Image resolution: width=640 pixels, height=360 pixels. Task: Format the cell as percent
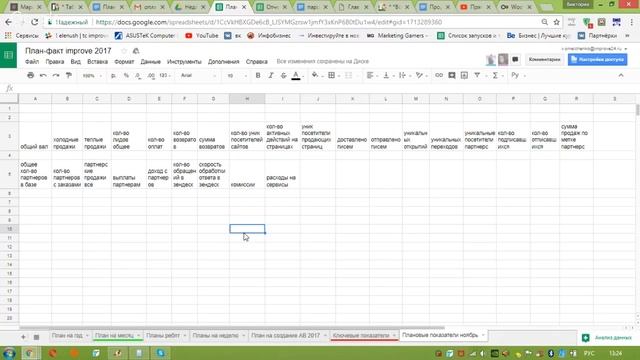click(126, 76)
